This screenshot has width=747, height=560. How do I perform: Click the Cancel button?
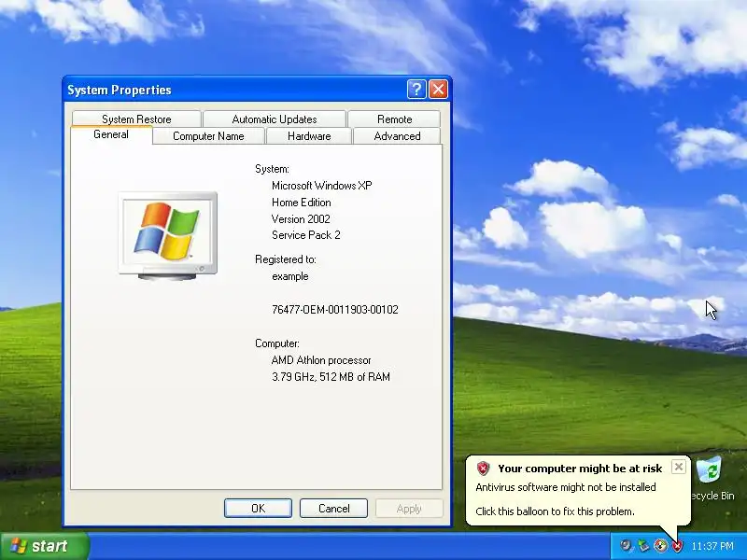tap(333, 508)
